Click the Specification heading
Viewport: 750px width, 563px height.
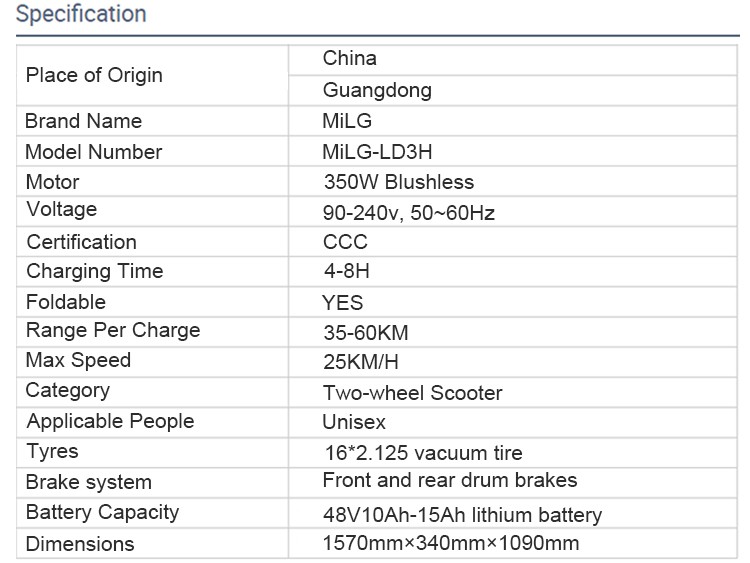pyautogui.click(x=81, y=13)
